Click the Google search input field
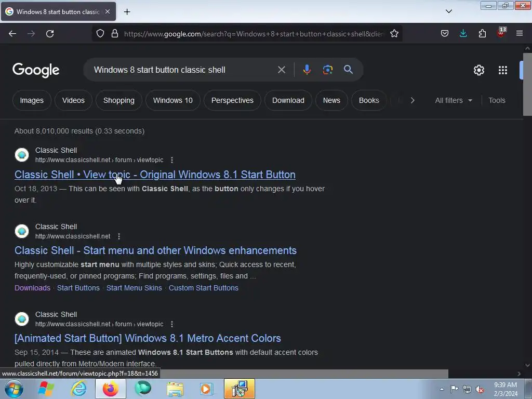Image resolution: width=532 pixels, height=399 pixels. pos(183,70)
